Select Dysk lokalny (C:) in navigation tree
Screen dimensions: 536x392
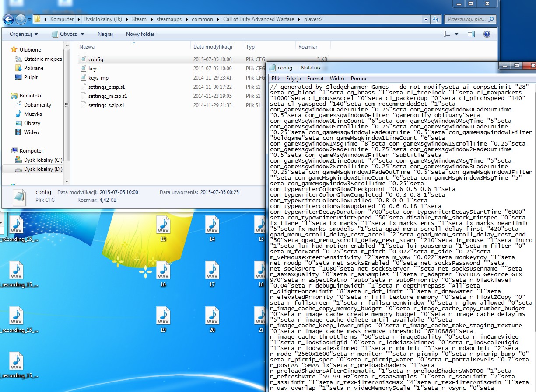point(43,160)
